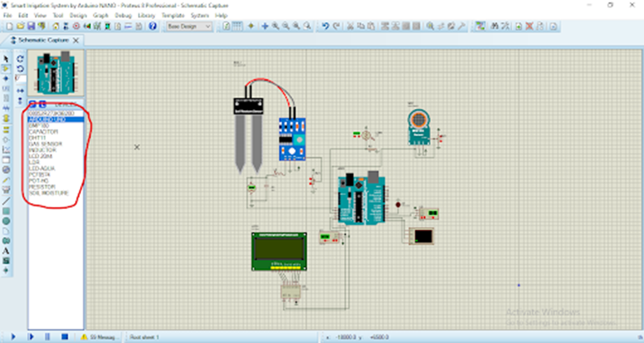The height and width of the screenshot is (343, 644).
Task: Click the Pick parts from library icon
Action: [430, 26]
